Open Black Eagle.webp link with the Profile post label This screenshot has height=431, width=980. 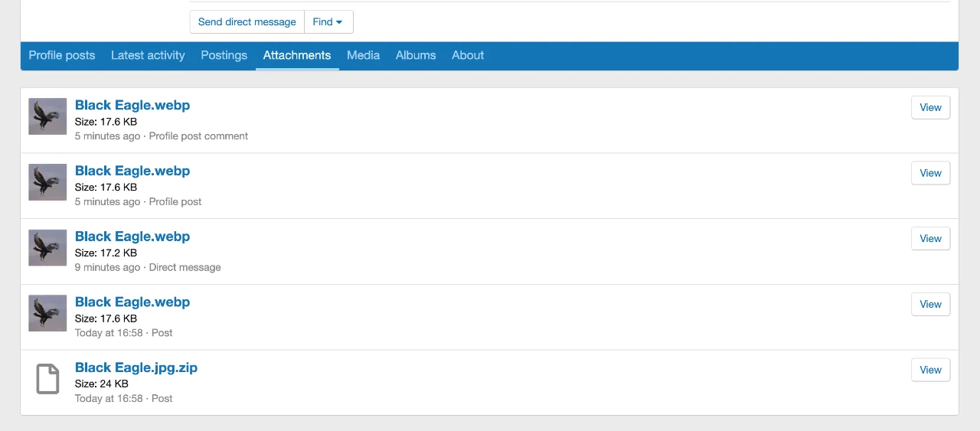[132, 171]
